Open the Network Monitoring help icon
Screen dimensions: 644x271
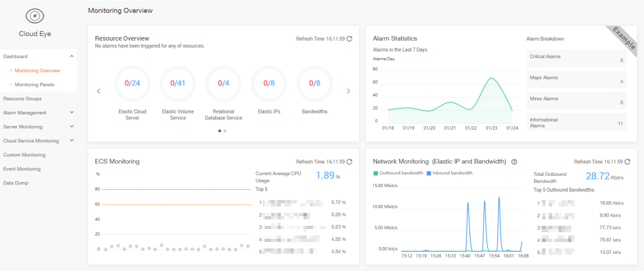tap(514, 162)
